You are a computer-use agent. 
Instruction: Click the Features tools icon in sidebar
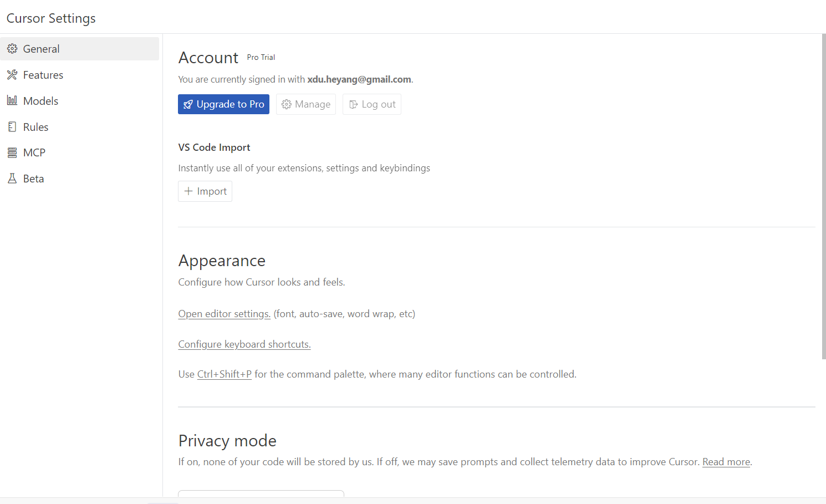[12, 75]
